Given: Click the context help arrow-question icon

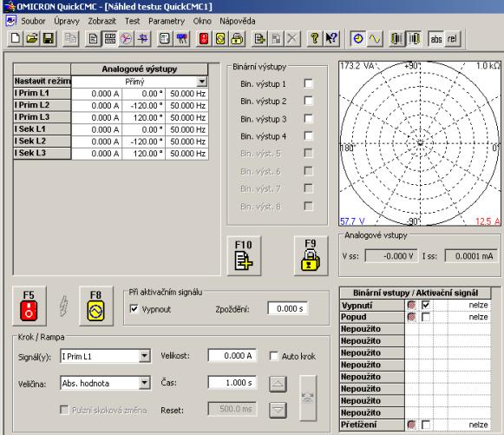Looking at the screenshot, I should [x=331, y=39].
